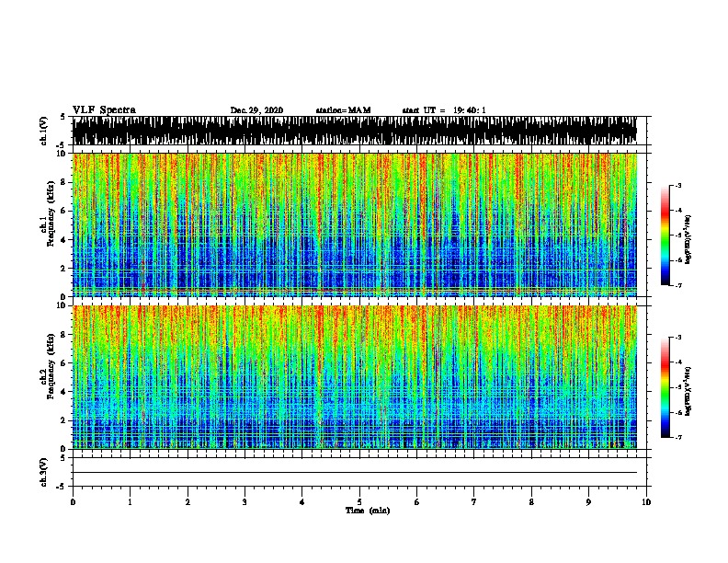Screen dimensions: 728x563
Task: Click the "-3" label on ch.1 color bar
Action: tap(678, 186)
